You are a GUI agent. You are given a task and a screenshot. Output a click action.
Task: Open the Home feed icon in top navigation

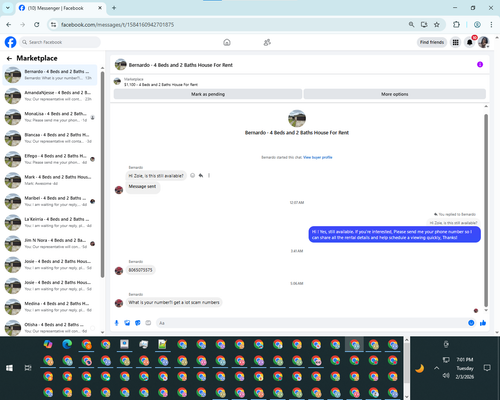[227, 42]
